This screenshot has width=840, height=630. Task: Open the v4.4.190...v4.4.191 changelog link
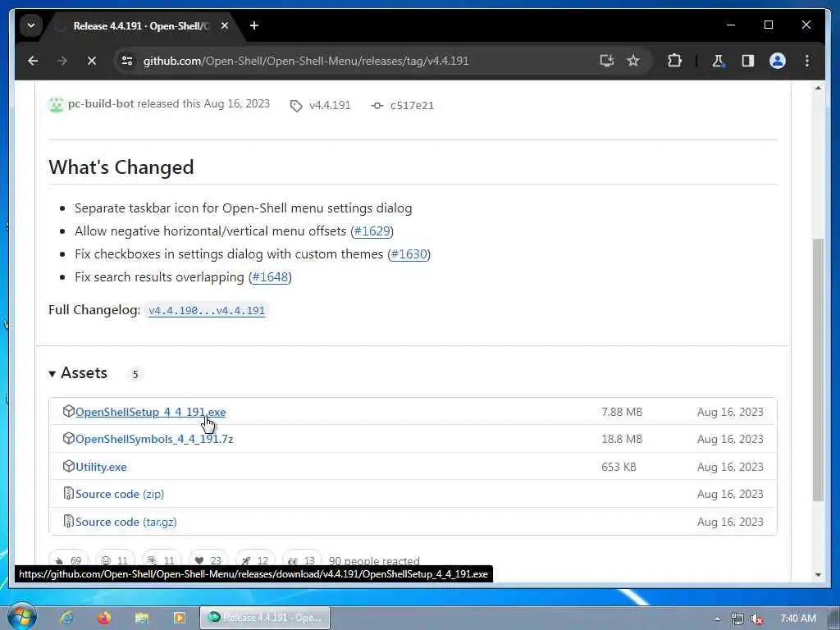click(x=206, y=310)
